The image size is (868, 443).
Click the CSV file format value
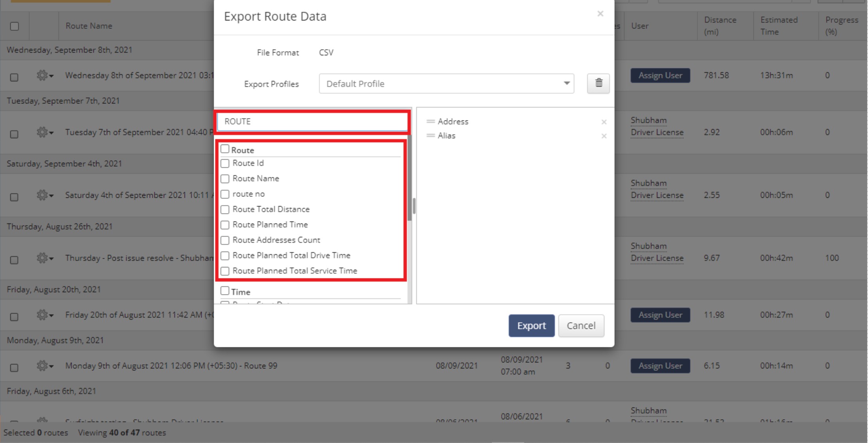326,53
